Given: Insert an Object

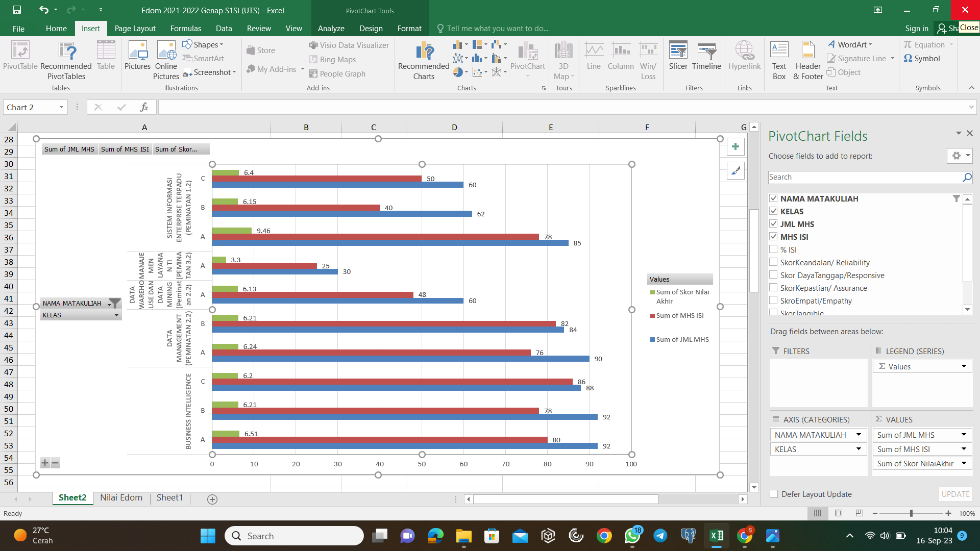Looking at the screenshot, I should tap(844, 72).
